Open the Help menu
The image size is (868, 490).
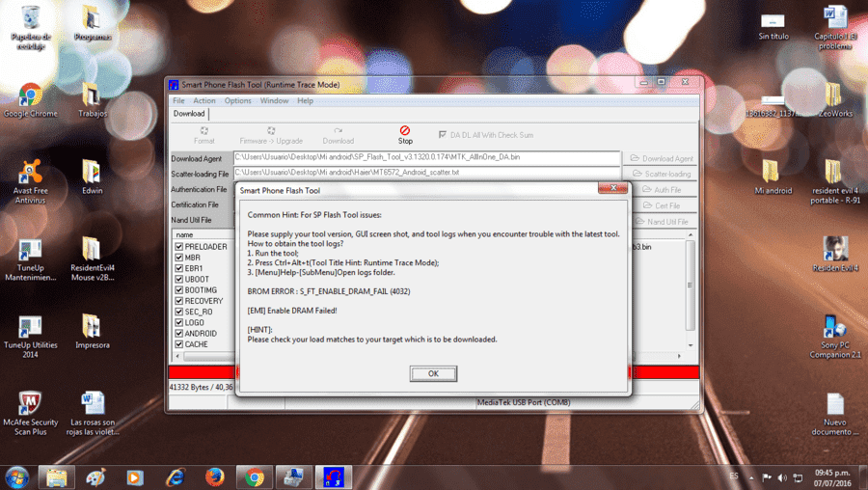pyautogui.click(x=305, y=100)
